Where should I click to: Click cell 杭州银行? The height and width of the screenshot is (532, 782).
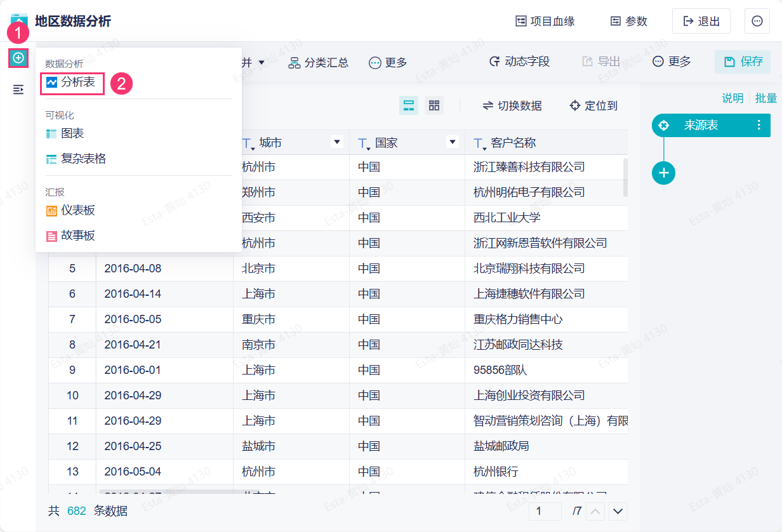click(547, 472)
